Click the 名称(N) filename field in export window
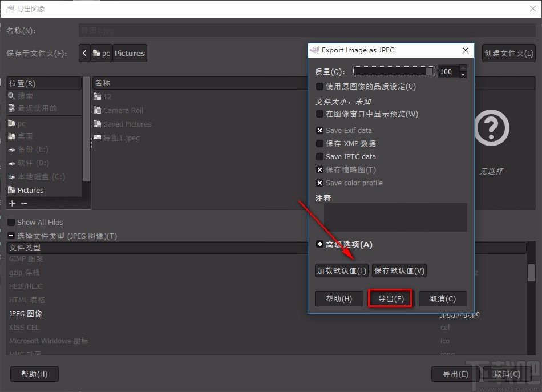The width and height of the screenshot is (542, 392). click(x=307, y=30)
